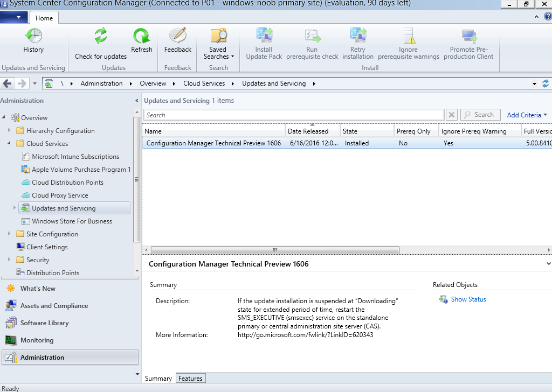Switch to the Features details tab
This screenshot has height=392, width=552.
[190, 379]
